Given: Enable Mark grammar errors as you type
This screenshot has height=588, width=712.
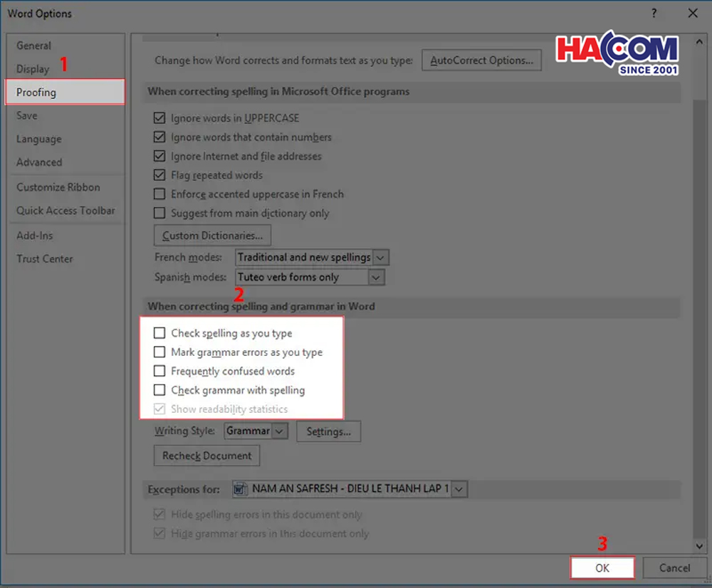Looking at the screenshot, I should 159,352.
